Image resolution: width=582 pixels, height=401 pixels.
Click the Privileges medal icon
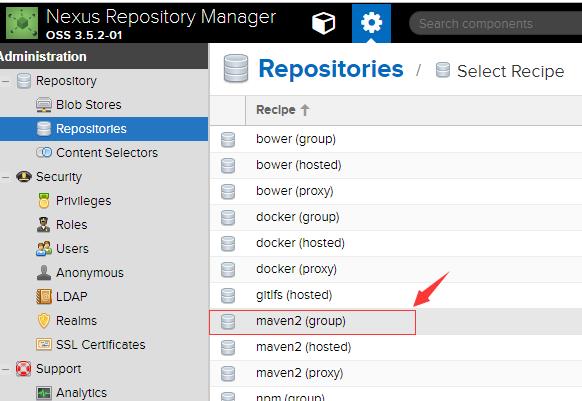tap(44, 200)
